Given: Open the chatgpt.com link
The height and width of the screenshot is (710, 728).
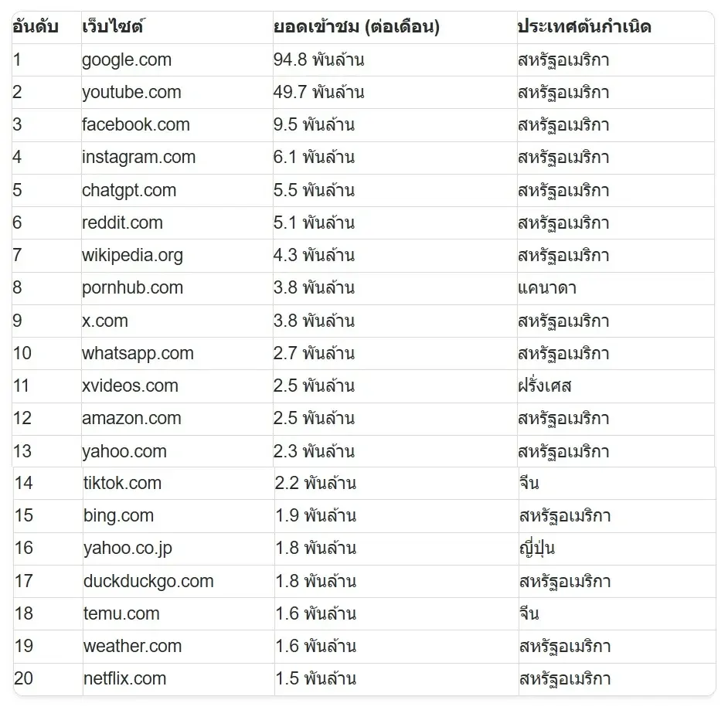Looking at the screenshot, I should tap(129, 191).
